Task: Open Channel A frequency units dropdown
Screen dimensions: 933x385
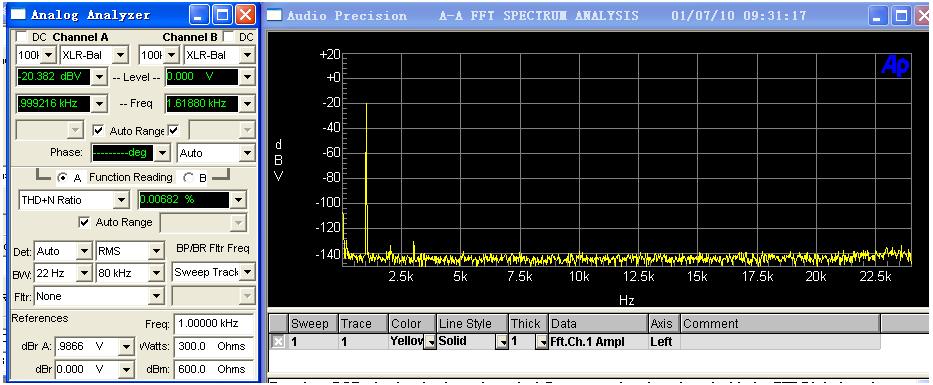Action: coord(99,104)
